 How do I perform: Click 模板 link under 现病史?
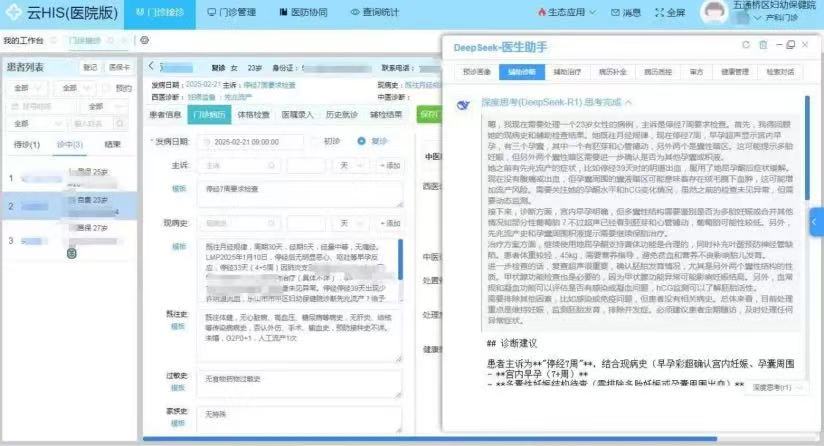(x=179, y=246)
